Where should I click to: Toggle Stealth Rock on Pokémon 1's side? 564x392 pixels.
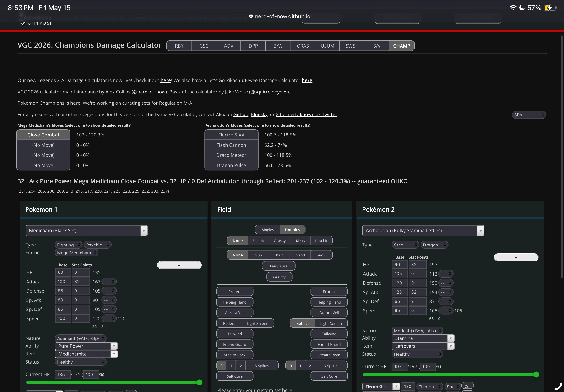(x=235, y=355)
